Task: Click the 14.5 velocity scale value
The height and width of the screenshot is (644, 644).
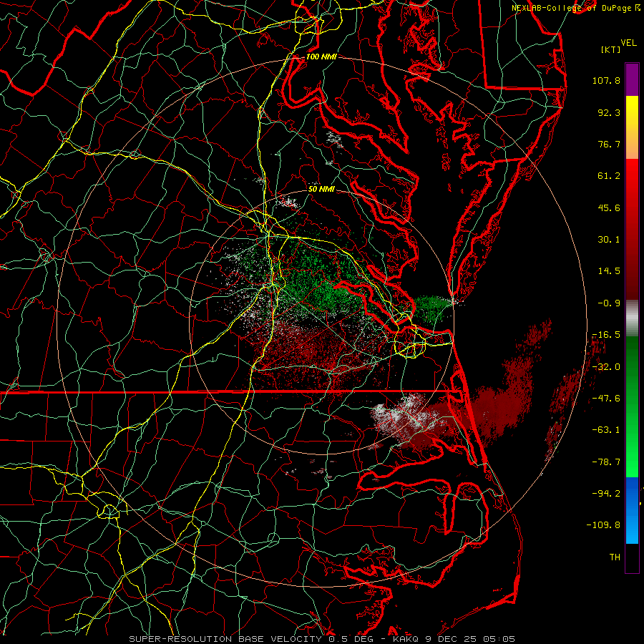Action: click(609, 271)
